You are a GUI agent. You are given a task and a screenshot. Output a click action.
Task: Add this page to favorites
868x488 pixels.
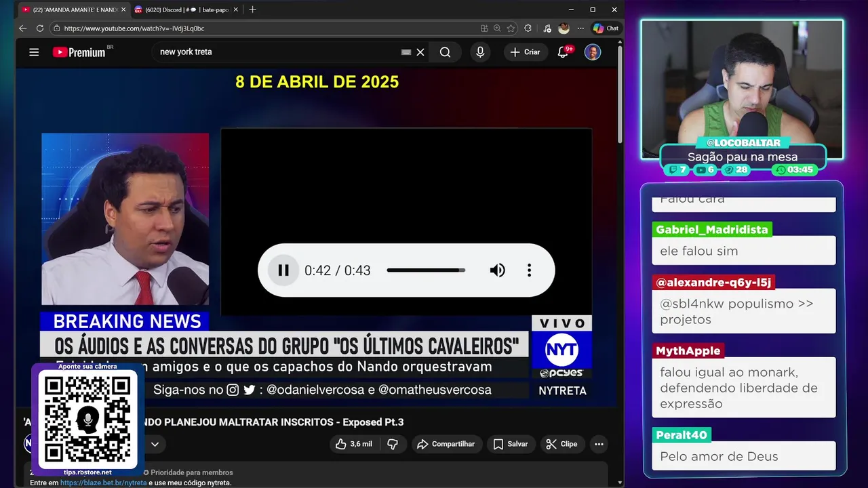tap(511, 28)
